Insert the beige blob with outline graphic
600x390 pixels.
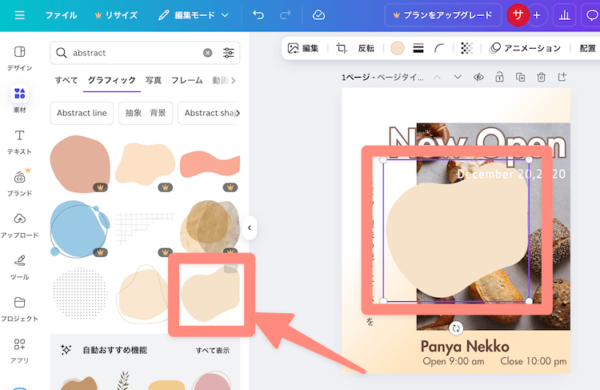coord(142,294)
